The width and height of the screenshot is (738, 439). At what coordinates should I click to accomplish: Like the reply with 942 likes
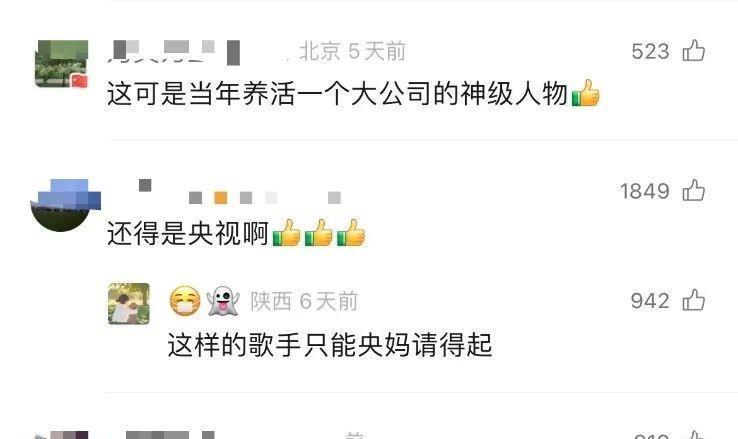(694, 300)
